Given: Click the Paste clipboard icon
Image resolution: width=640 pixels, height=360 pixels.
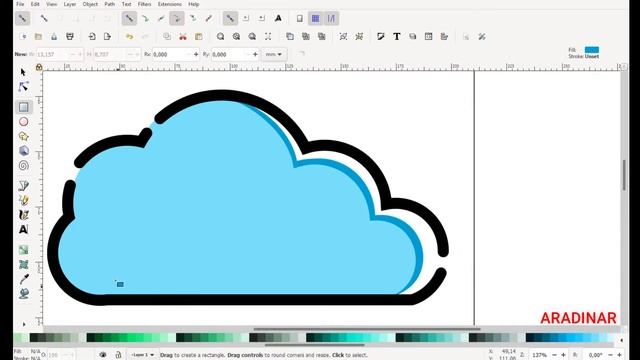Looking at the screenshot, I should point(199,37).
